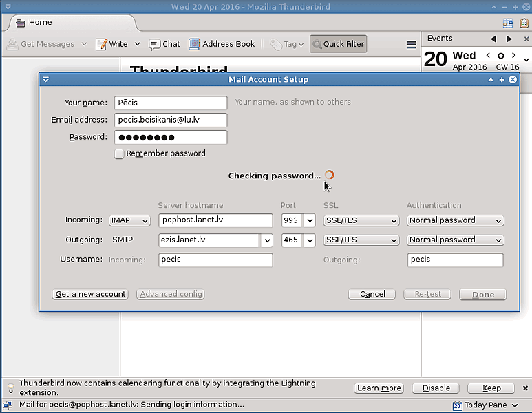This screenshot has height=413, width=532.
Task: Open Chat from the toolbar
Action: (x=164, y=44)
